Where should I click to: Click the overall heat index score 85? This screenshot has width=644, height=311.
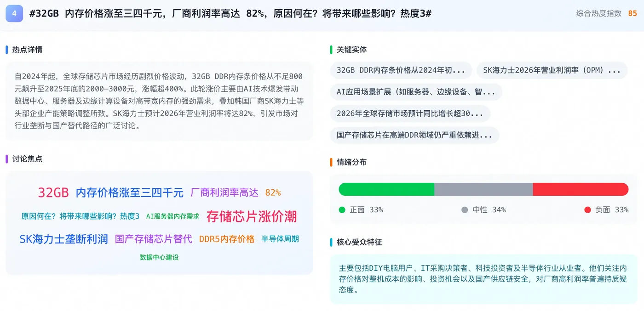coord(632,14)
